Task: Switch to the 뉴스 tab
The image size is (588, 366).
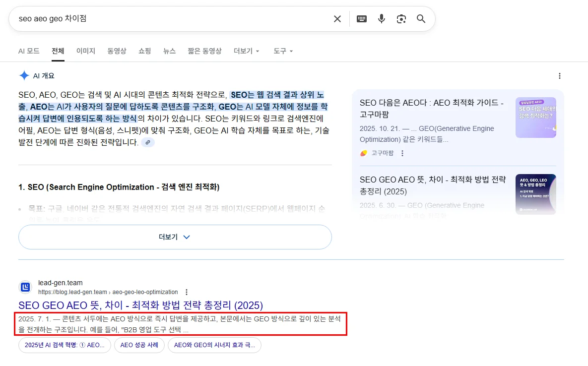Action: [x=169, y=51]
